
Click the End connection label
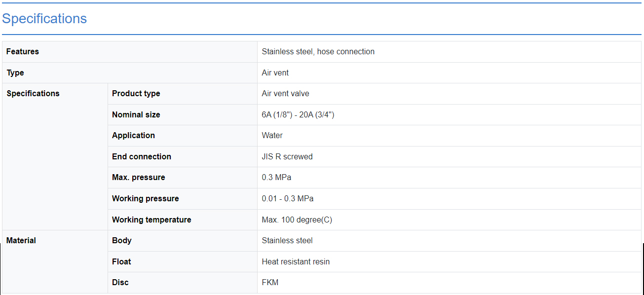coord(142,157)
